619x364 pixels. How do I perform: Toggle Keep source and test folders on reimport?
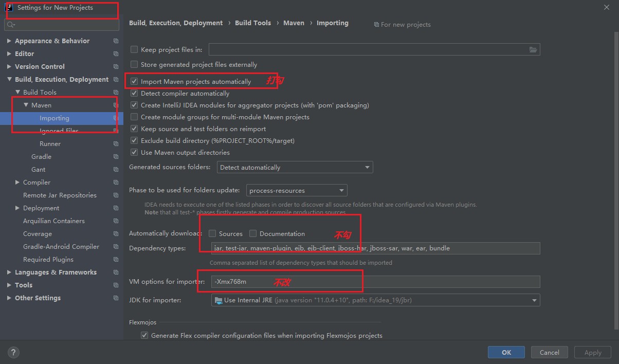pyautogui.click(x=134, y=129)
